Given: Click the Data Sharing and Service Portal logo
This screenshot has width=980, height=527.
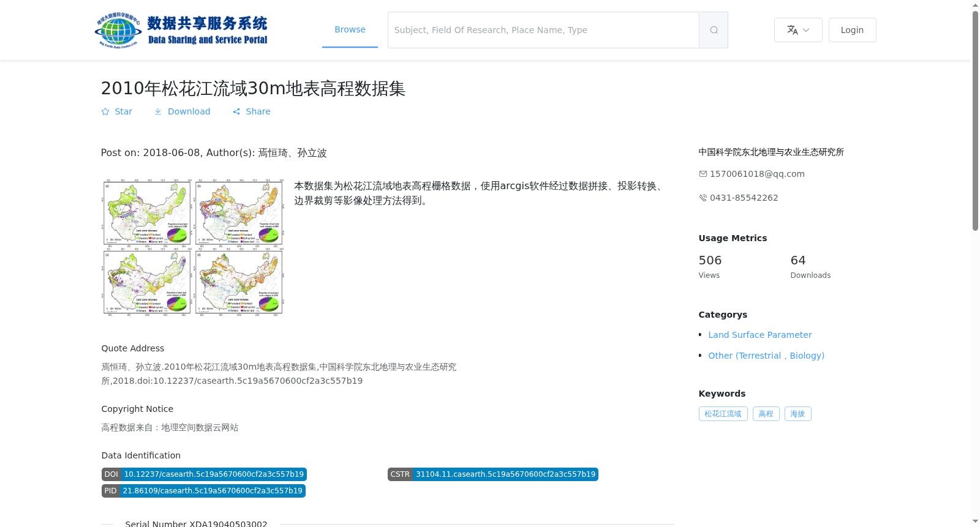Looking at the screenshot, I should point(181,30).
